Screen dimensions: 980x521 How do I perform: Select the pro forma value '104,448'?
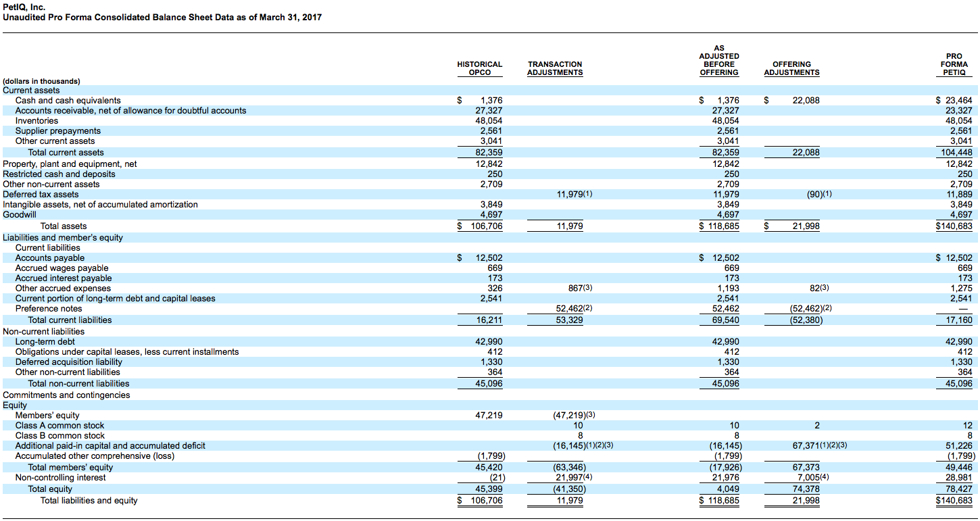956,152
